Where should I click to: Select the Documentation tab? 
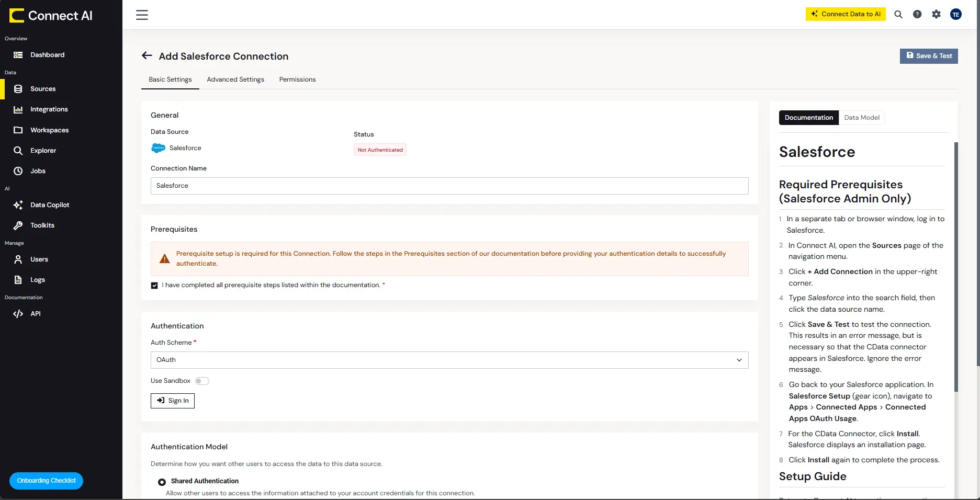809,118
